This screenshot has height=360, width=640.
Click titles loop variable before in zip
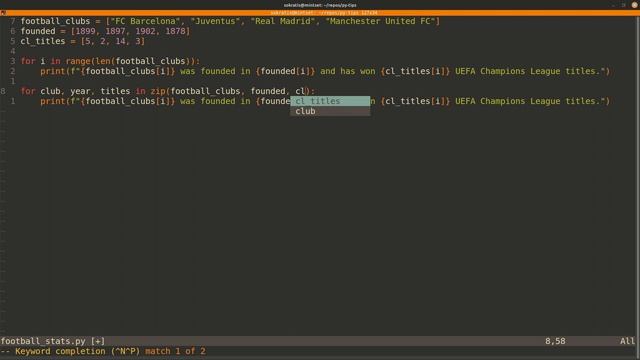(115, 91)
